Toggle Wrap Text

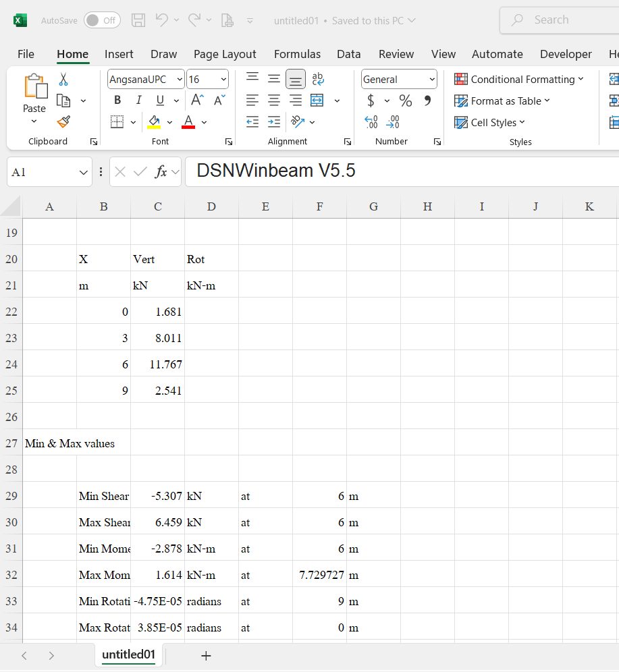[318, 79]
